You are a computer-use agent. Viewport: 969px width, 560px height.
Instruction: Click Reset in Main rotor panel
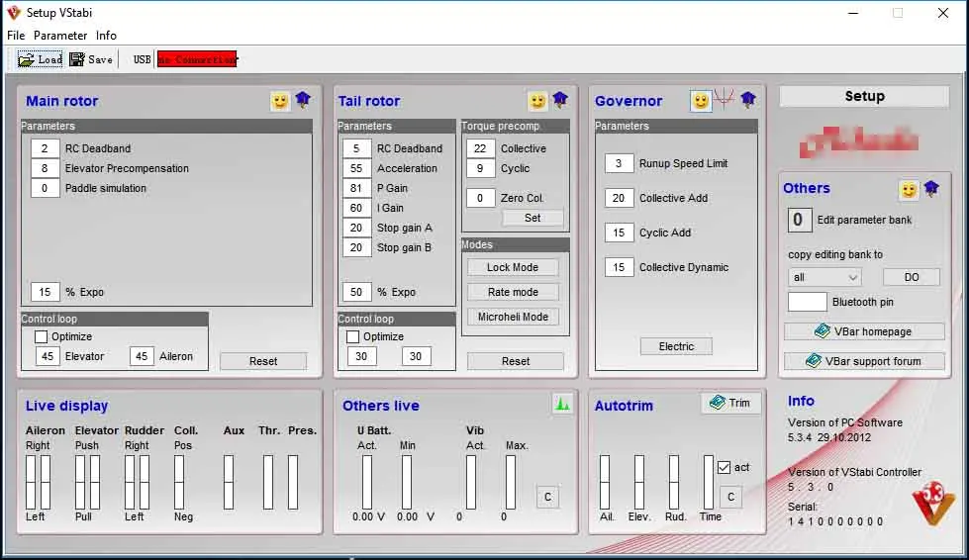pos(263,361)
